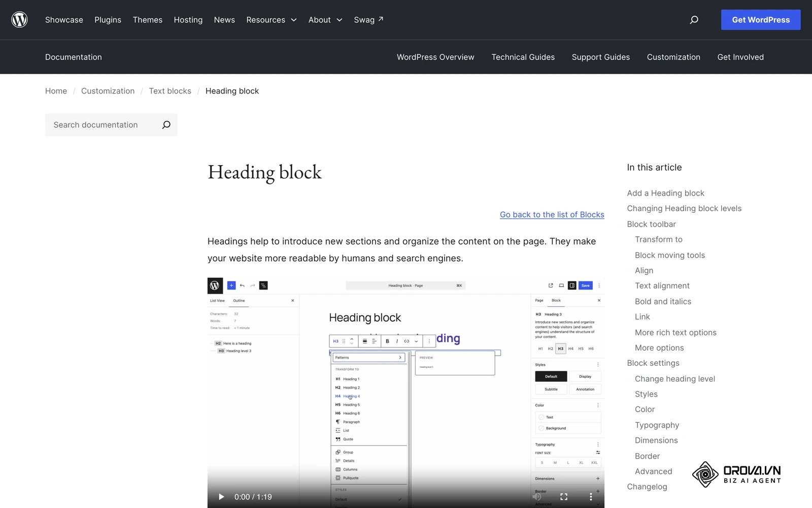Go to Text blocks breadcrumb

tap(170, 91)
